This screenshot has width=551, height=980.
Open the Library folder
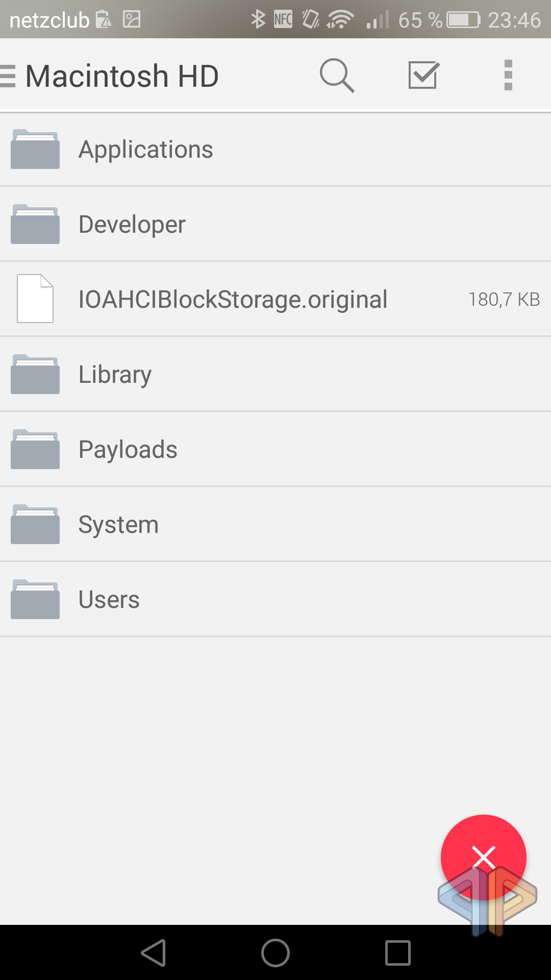(x=115, y=375)
